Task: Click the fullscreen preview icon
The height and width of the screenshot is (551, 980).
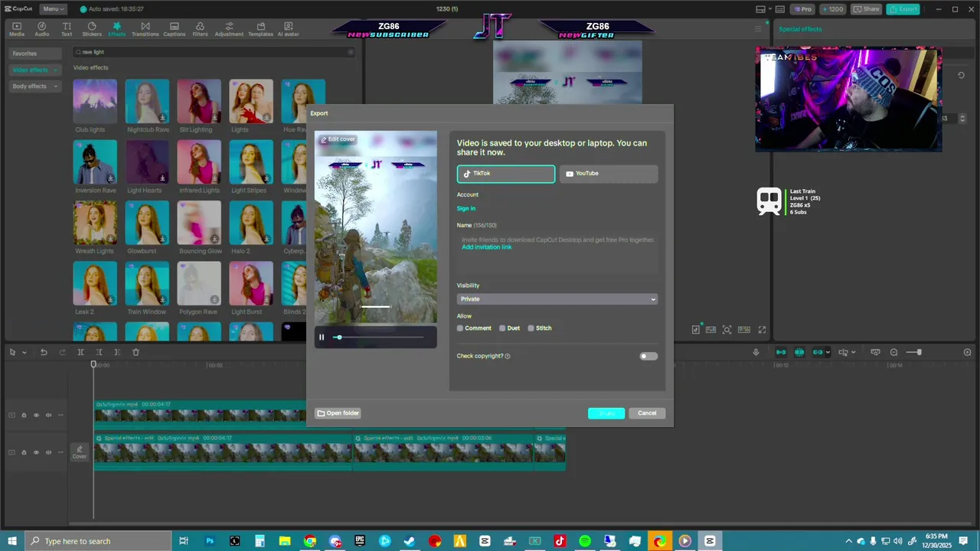Action: coord(762,329)
